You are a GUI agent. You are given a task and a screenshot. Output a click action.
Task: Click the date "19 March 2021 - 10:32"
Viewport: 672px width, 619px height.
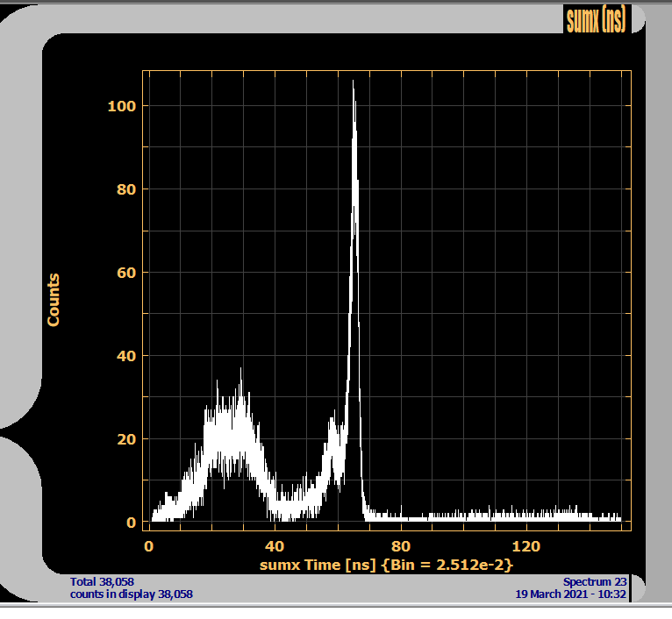click(x=571, y=594)
